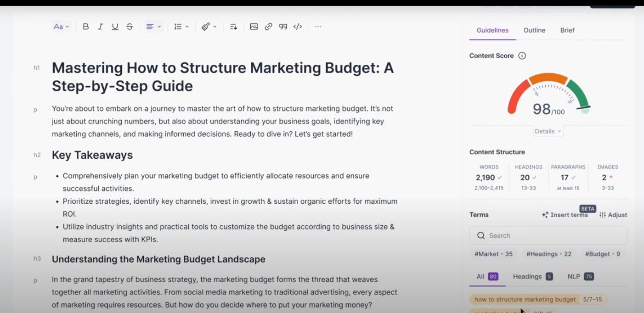The image size is (644, 313).
Task: Open the Adjust terms settings
Action: coord(613,215)
